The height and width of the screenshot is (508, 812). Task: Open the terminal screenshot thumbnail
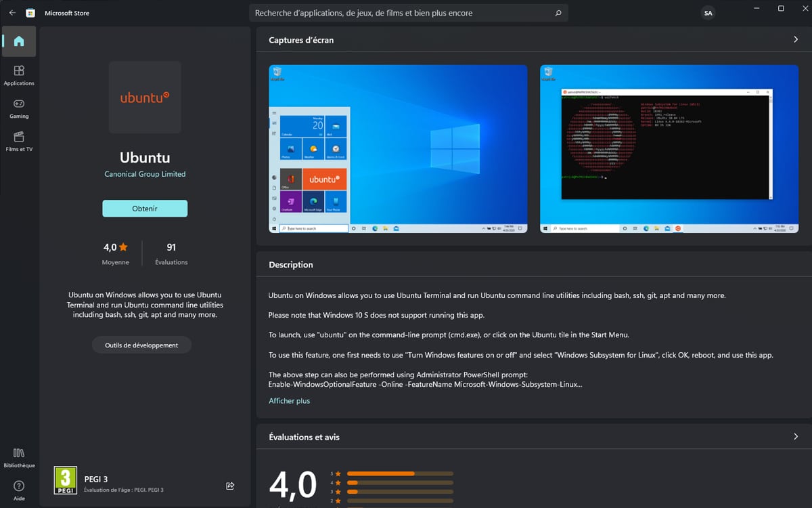(669, 149)
